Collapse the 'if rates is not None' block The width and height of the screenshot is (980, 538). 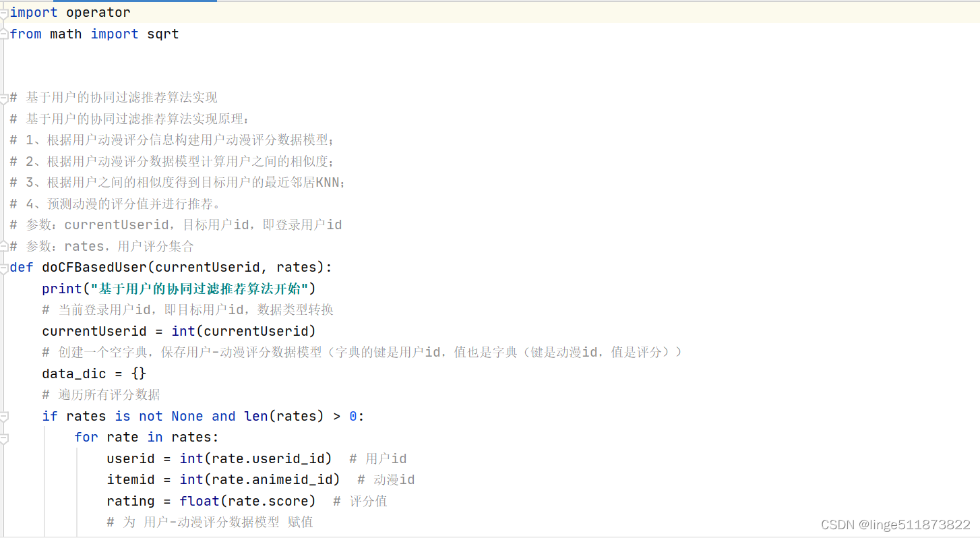(x=4, y=417)
